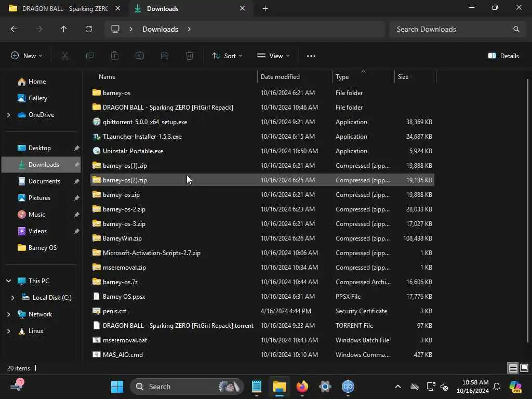Expand the Local Disk (C:) node
The height and width of the screenshot is (399, 532).
[x=12, y=298]
